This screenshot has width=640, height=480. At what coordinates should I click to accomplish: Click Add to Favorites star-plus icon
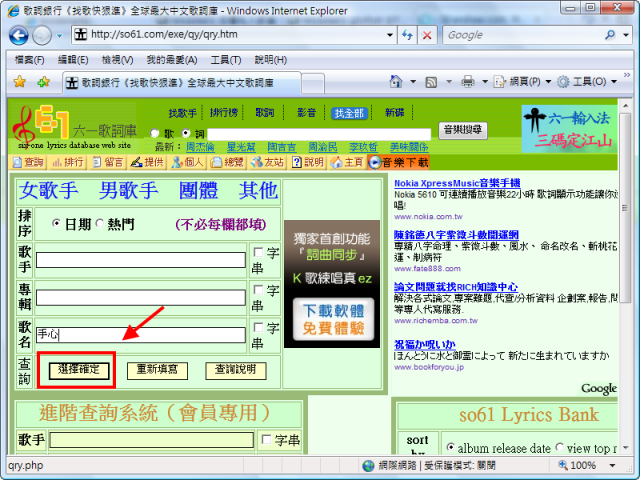pyautogui.click(x=43, y=82)
